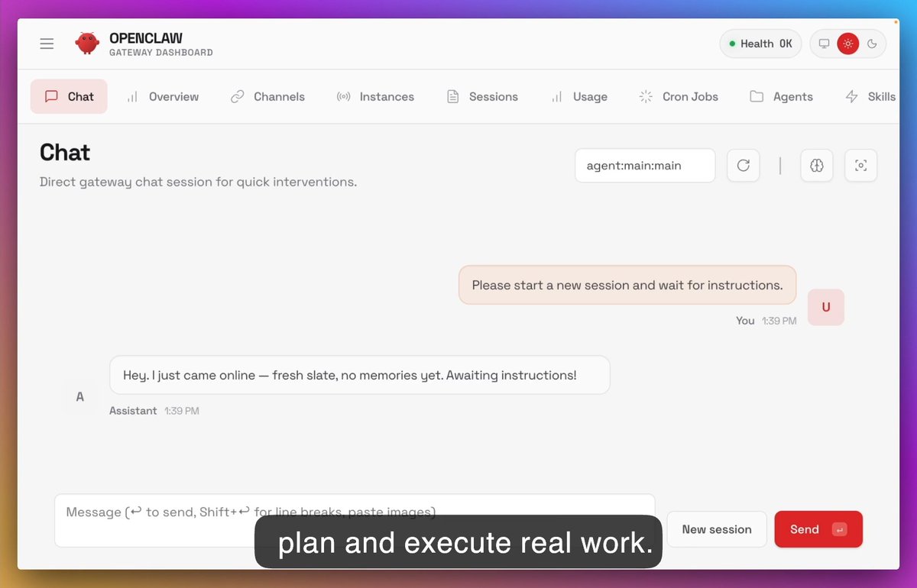This screenshot has width=917, height=588.
Task: Click the Health OK status pill
Action: tap(760, 44)
